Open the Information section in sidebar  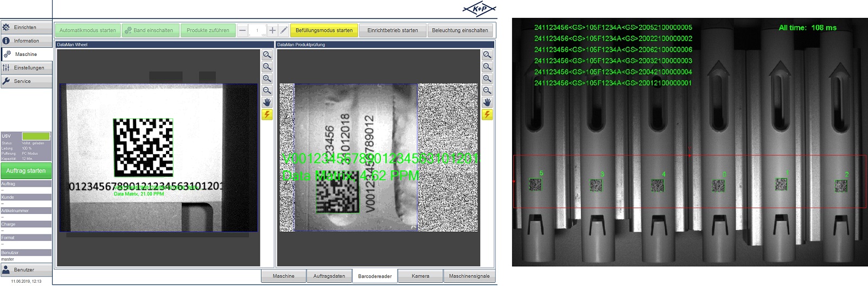(x=26, y=41)
